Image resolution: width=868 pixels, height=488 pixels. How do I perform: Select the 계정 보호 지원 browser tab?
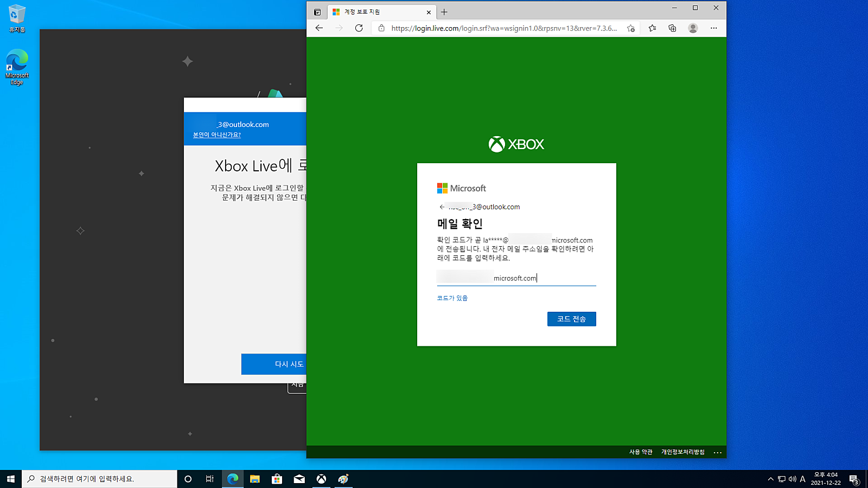(x=381, y=12)
